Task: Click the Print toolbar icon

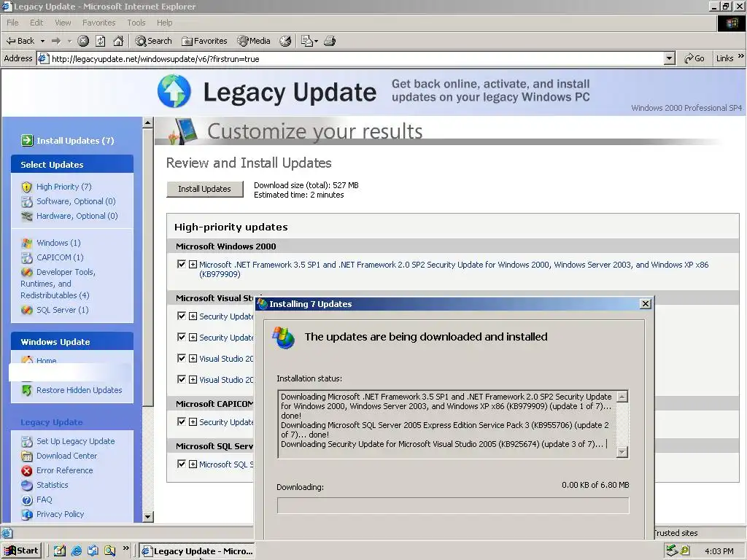Action: click(x=330, y=41)
